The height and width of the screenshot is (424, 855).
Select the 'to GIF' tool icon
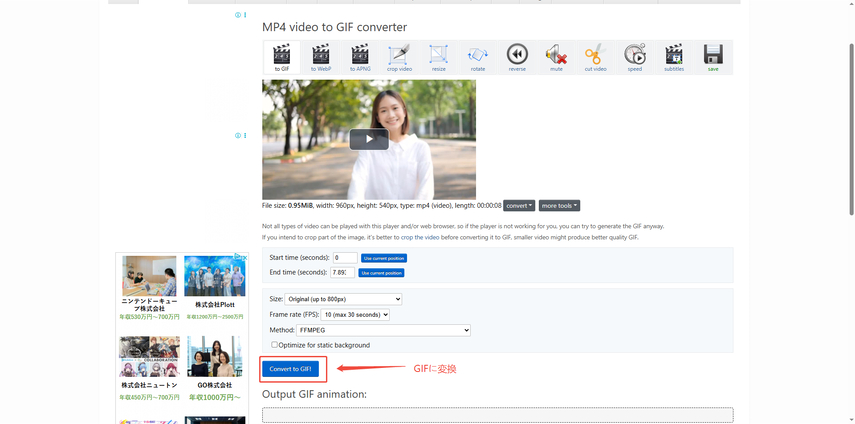click(x=281, y=57)
